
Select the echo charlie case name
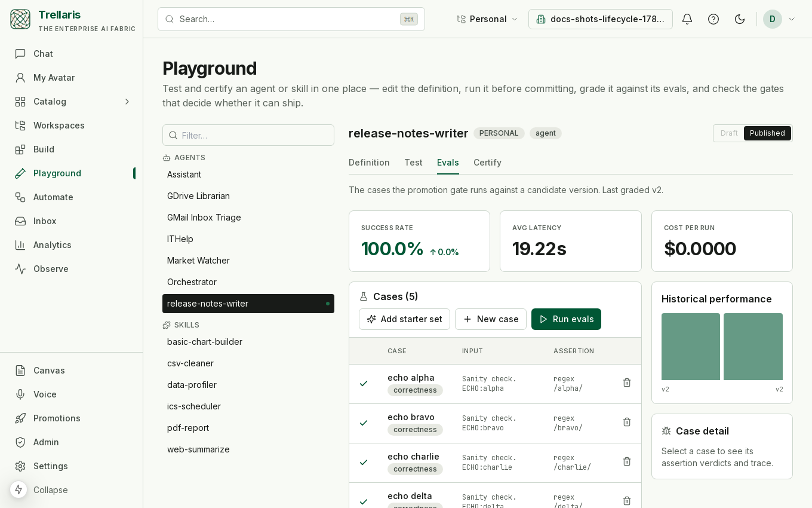click(x=413, y=457)
